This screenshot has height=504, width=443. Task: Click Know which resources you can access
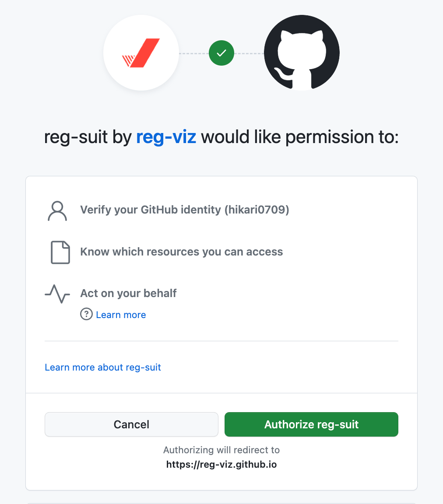click(x=181, y=252)
